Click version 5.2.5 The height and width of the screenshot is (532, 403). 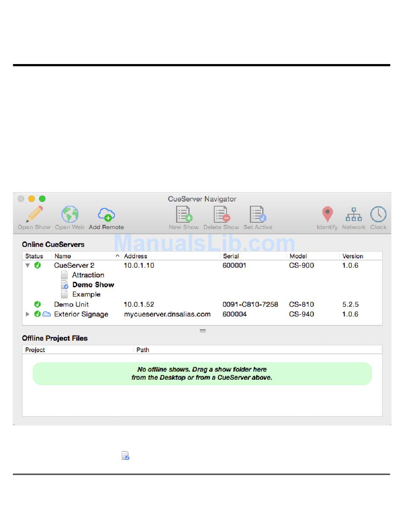tap(351, 304)
